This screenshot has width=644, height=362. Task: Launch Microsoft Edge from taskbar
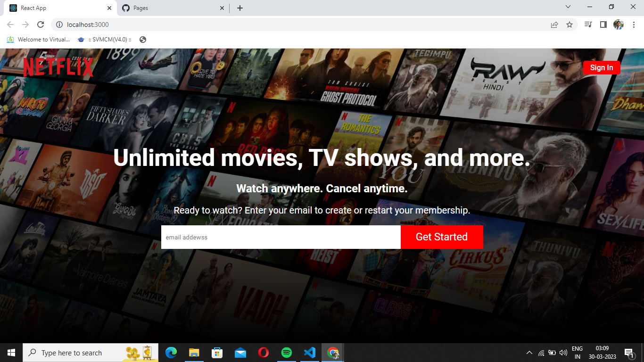coord(171,353)
